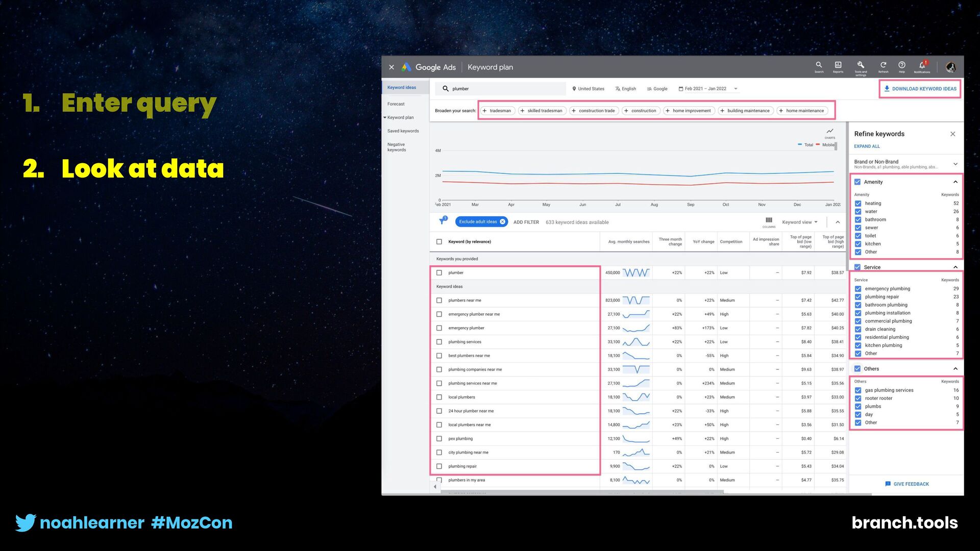Remove the Exclude adult ideas filter chip
This screenshot has width=980, height=551.
click(502, 222)
